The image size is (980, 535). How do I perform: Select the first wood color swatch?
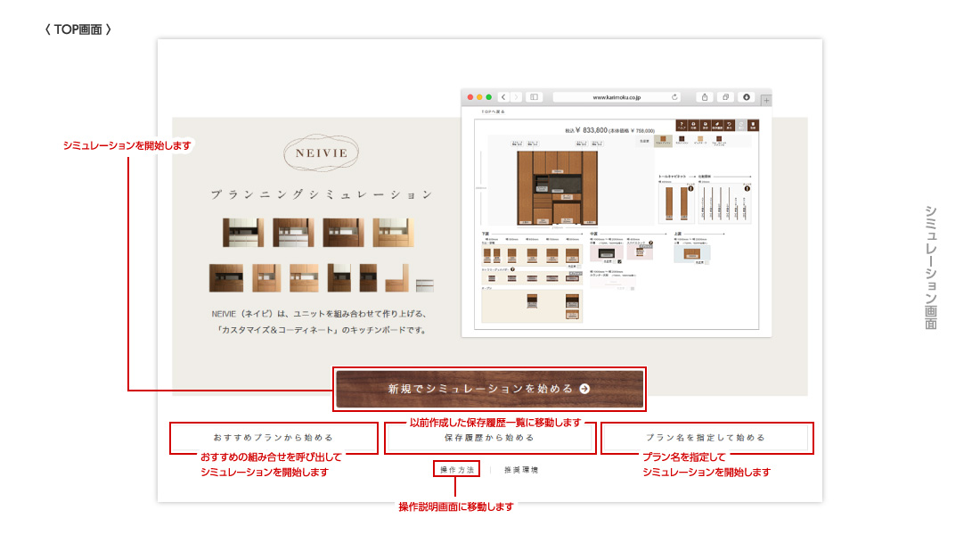(x=664, y=140)
